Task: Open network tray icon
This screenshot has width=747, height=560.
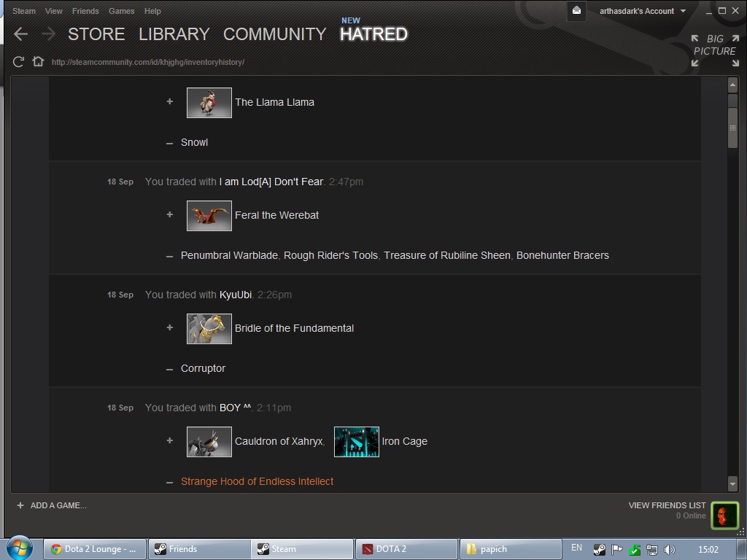Action: [x=651, y=550]
